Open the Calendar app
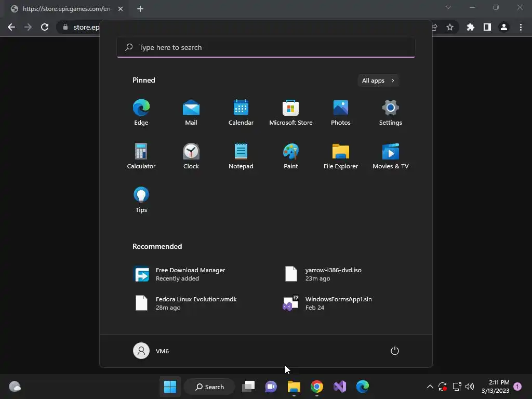 [241, 113]
